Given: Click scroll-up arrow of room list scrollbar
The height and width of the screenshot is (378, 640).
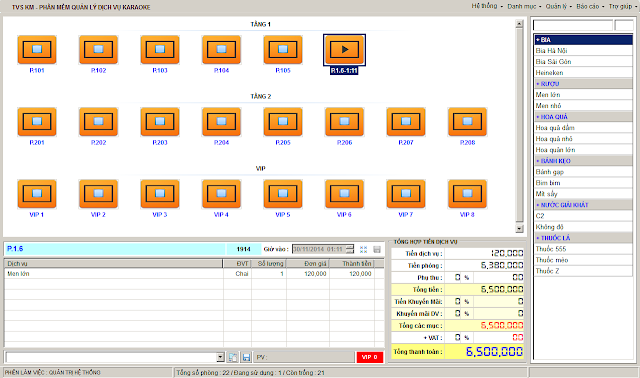Looking at the screenshot, I should [519, 24].
